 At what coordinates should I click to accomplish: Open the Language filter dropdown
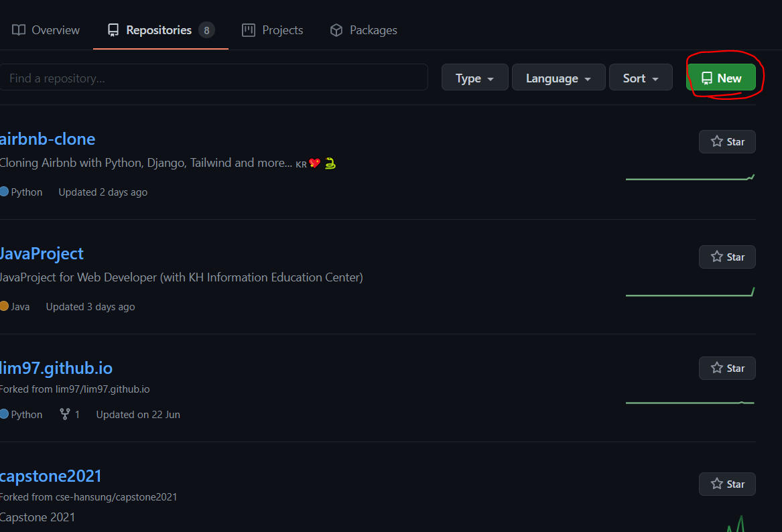559,78
